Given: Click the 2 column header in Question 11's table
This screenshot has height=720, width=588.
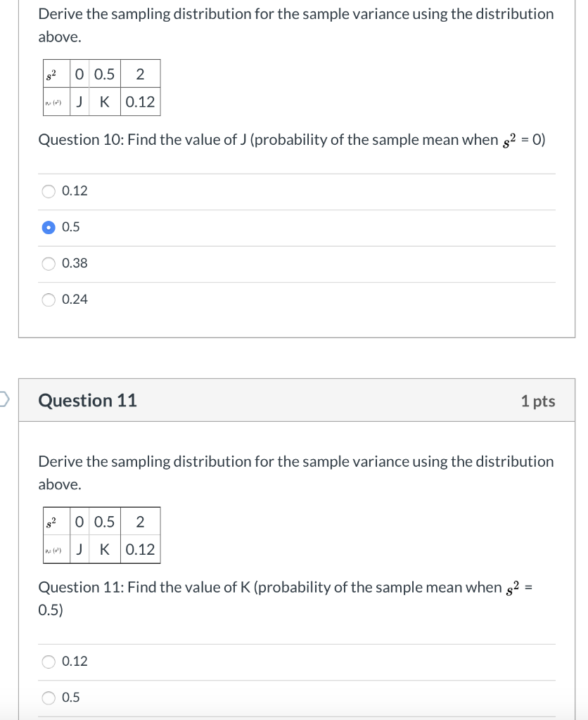Looking at the screenshot, I should point(140,522).
